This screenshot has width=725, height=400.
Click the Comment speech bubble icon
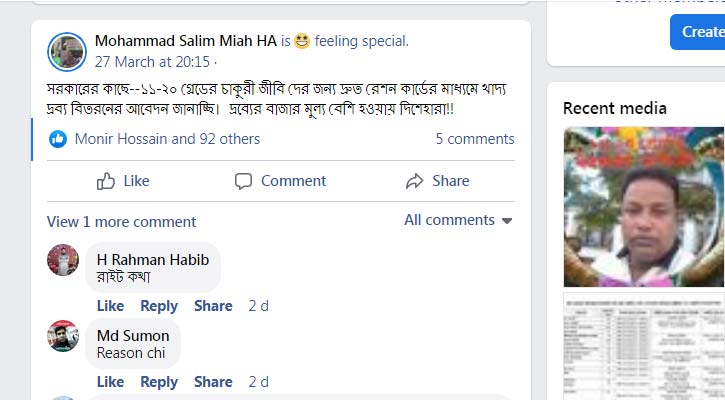[243, 181]
